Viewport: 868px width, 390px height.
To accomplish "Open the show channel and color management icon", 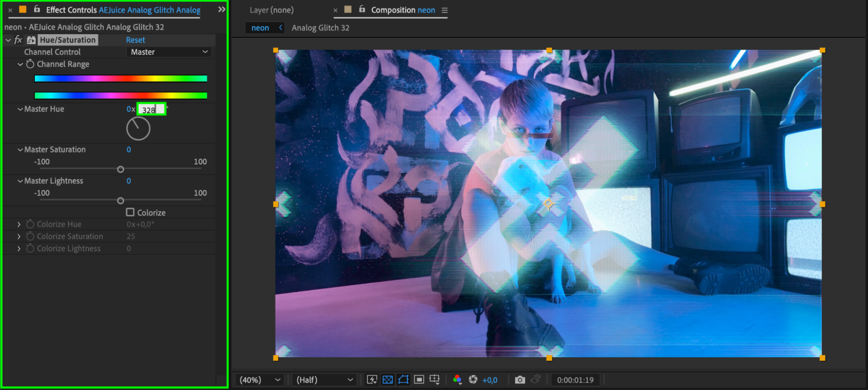I will click(457, 380).
